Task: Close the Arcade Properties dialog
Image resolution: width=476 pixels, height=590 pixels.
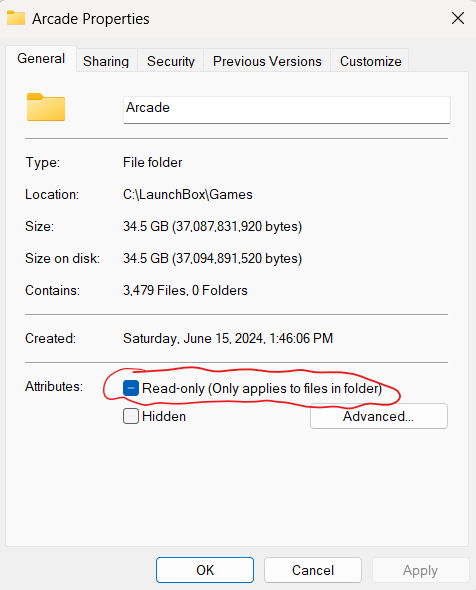Action: (x=458, y=18)
